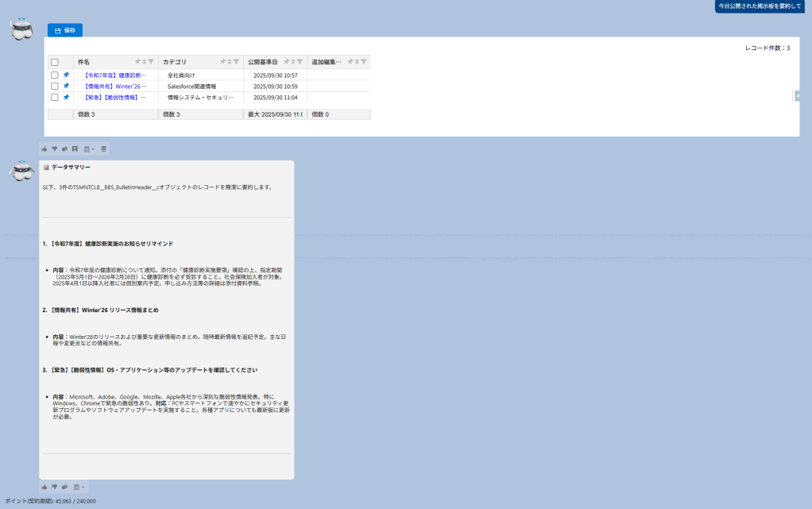Thumbs up the データサマリー response
Viewport: 812px width, 509px height.
pos(44,487)
